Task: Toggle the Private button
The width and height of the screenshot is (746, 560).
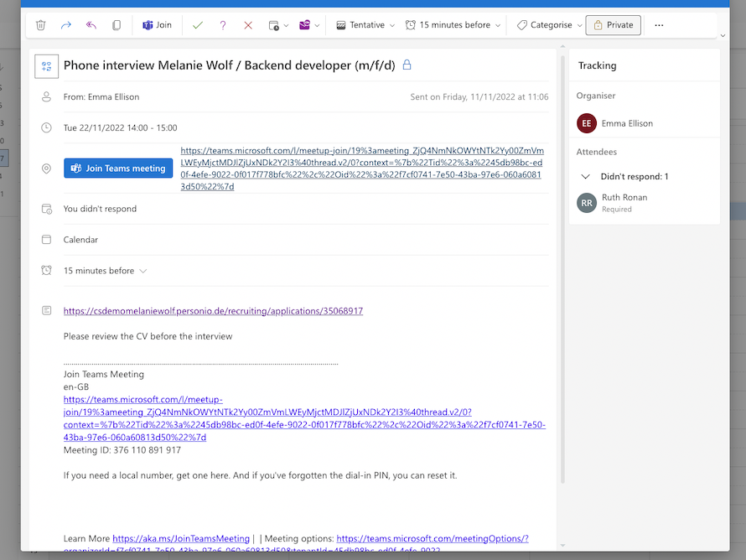Action: 613,25
